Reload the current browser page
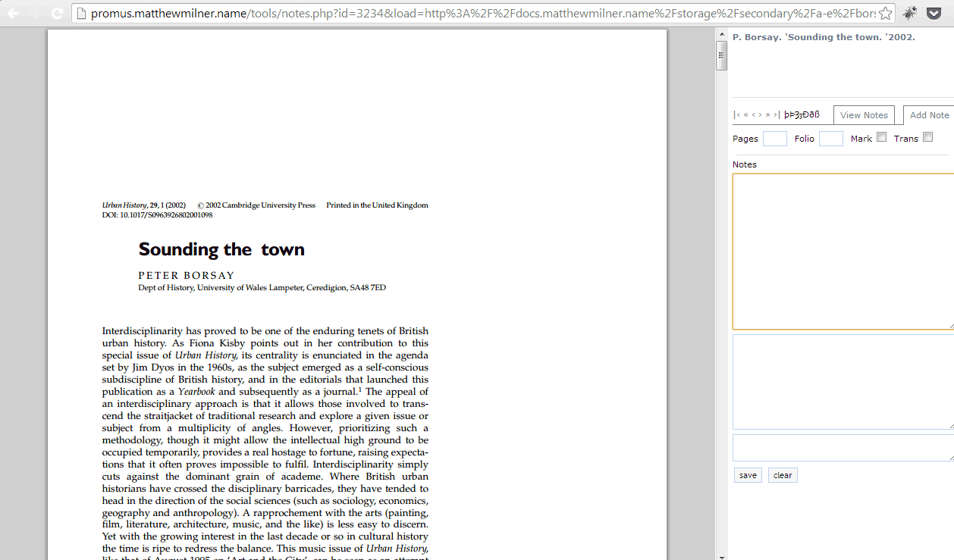The height and width of the screenshot is (560, 954). pos(57,13)
